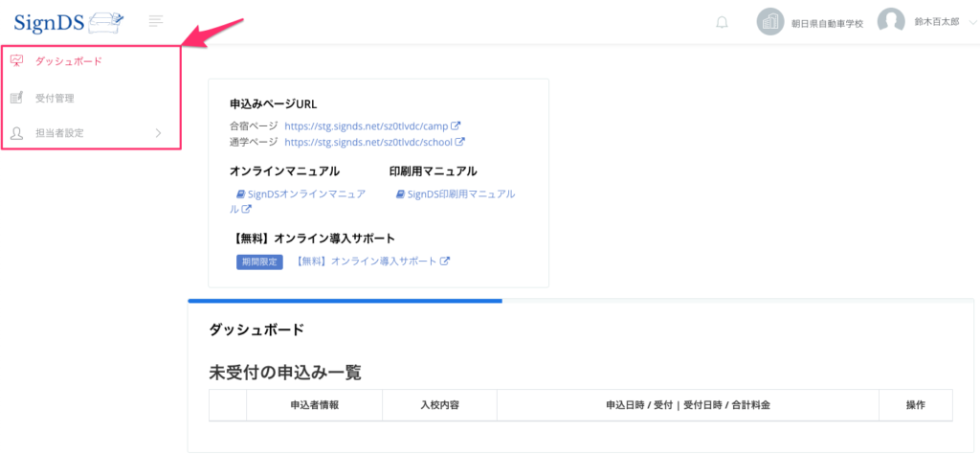Open 受付管理 from the sidebar
This screenshot has width=980, height=455.
[55, 98]
